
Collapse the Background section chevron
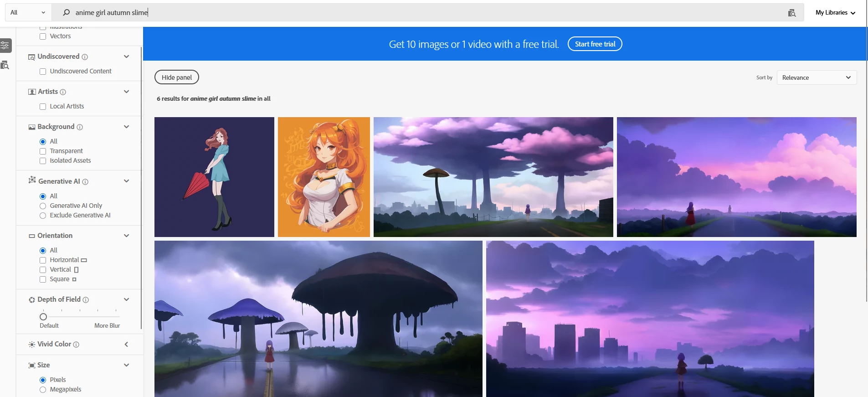(127, 127)
